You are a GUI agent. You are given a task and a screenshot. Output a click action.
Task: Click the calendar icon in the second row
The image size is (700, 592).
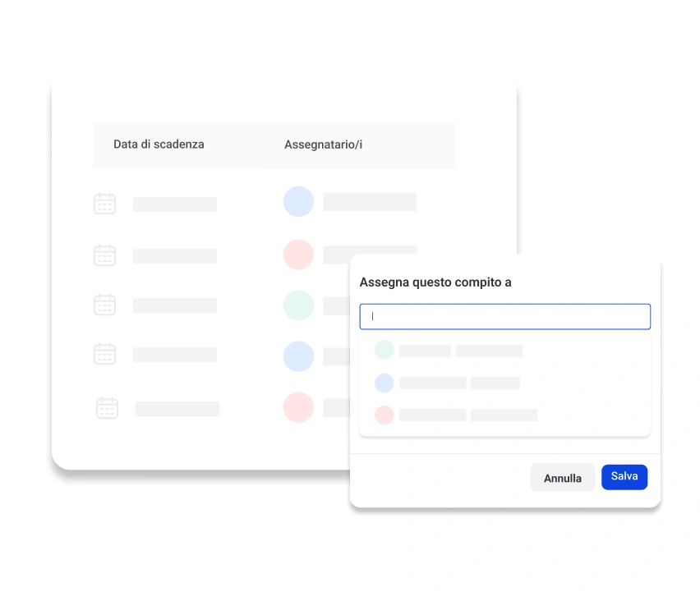(104, 255)
